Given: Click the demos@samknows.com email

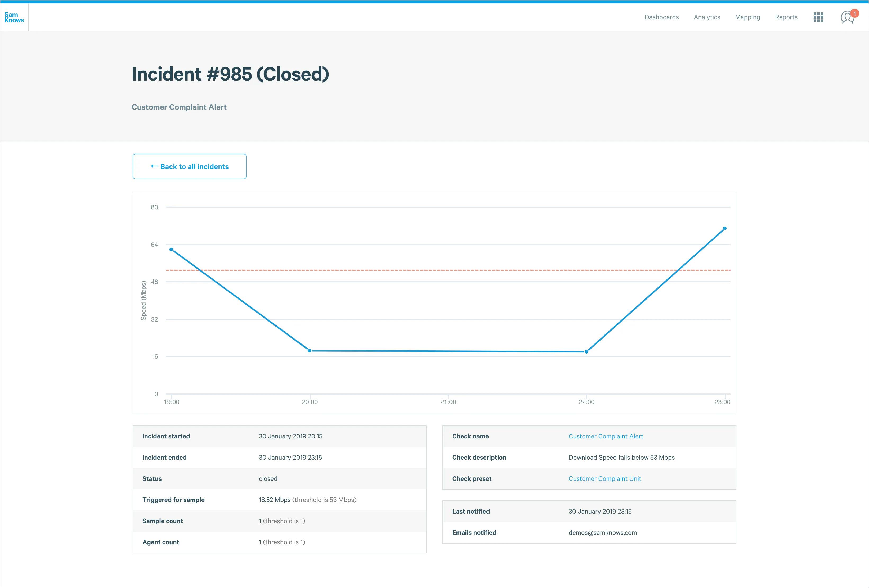Looking at the screenshot, I should [602, 533].
